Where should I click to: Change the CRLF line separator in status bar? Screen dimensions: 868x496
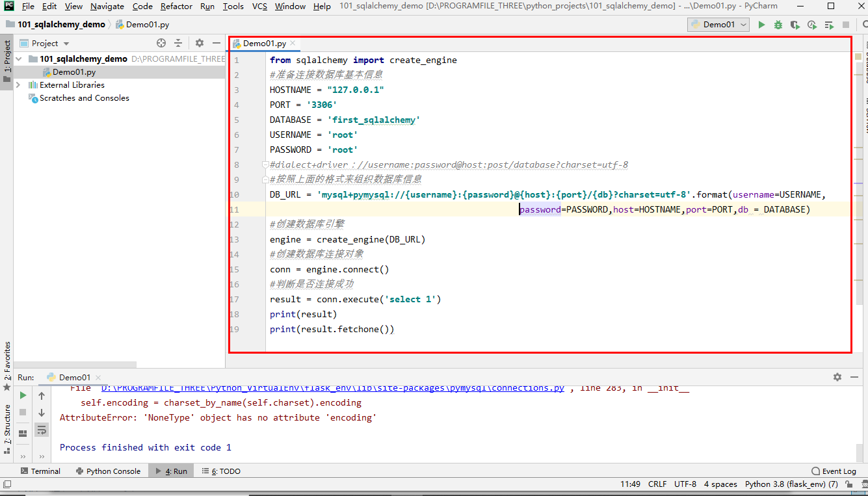657,484
